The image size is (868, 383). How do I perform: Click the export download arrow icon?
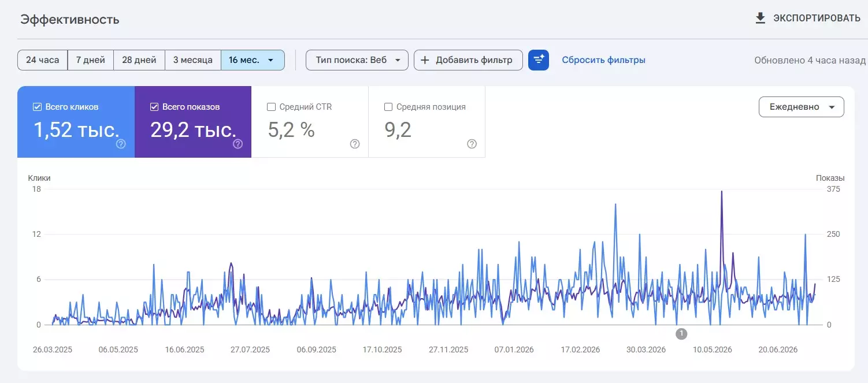(761, 18)
